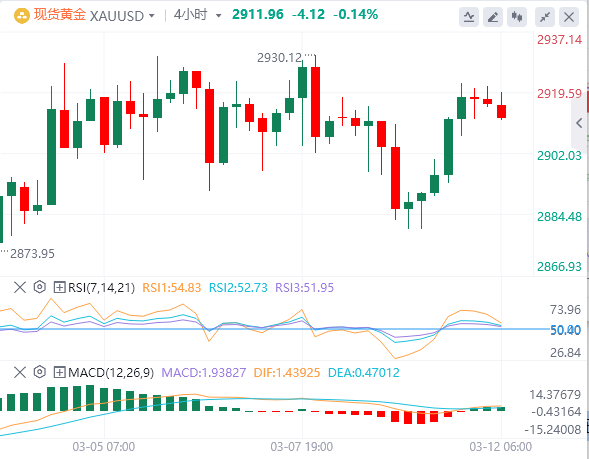Open RSI indicator settings gear

tap(39, 287)
